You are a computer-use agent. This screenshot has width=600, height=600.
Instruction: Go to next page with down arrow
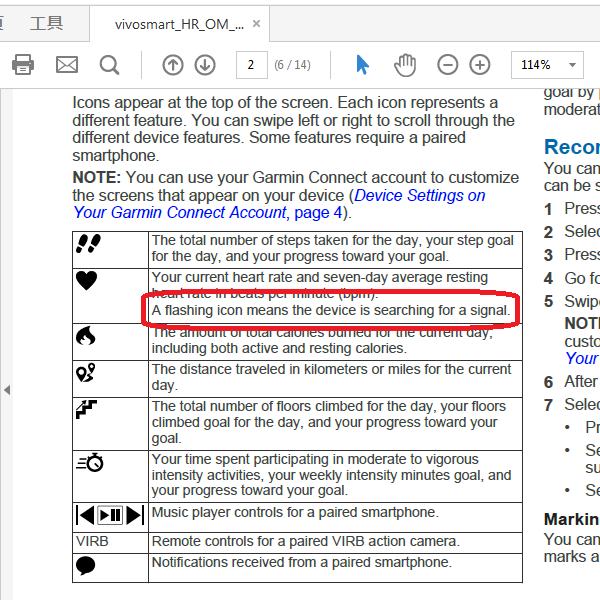pos(205,65)
